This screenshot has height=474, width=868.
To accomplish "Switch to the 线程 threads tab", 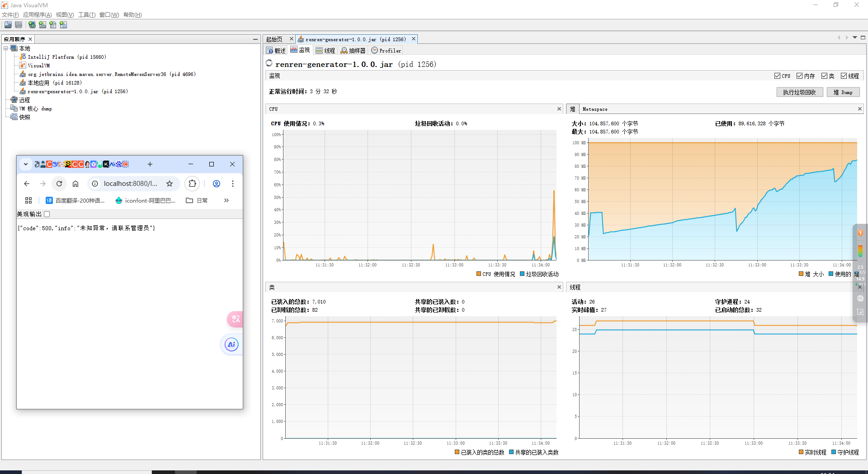I will tap(325, 51).
